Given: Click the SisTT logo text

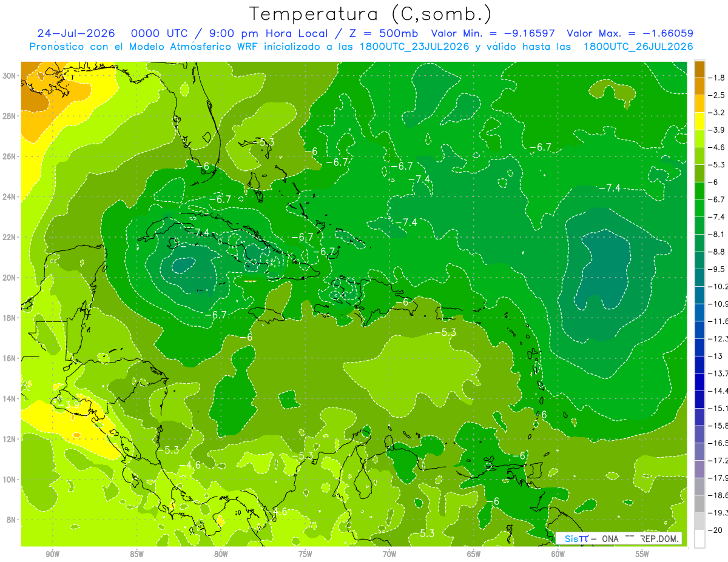Looking at the screenshot, I should click(576, 538).
